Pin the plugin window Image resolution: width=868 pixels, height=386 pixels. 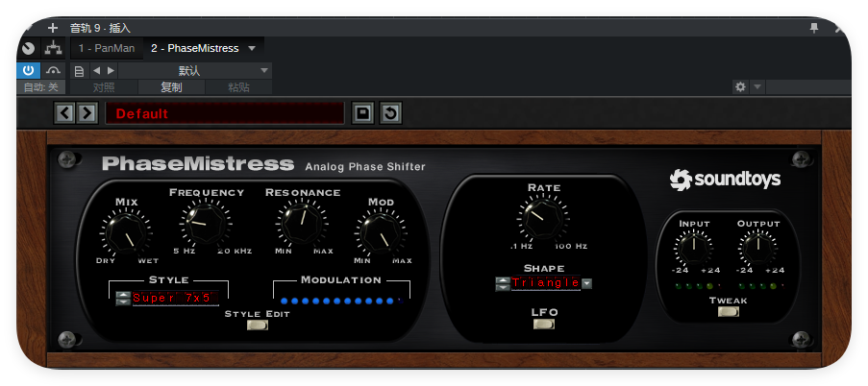pyautogui.click(x=814, y=28)
